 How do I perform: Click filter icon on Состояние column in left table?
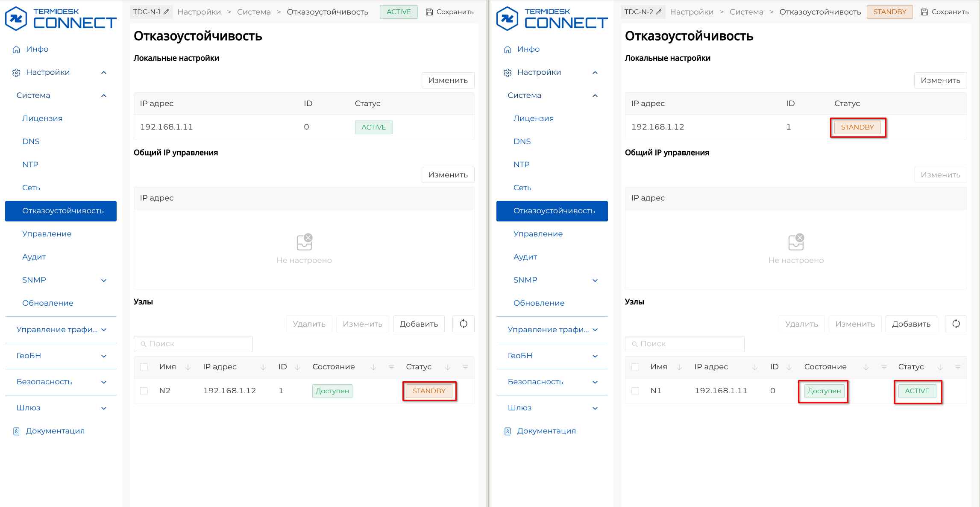coord(391,367)
